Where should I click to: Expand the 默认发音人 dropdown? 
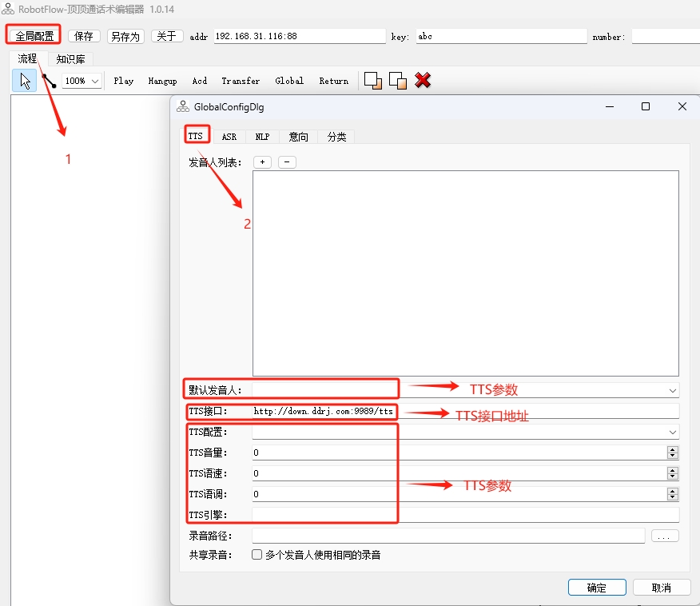pos(674,389)
